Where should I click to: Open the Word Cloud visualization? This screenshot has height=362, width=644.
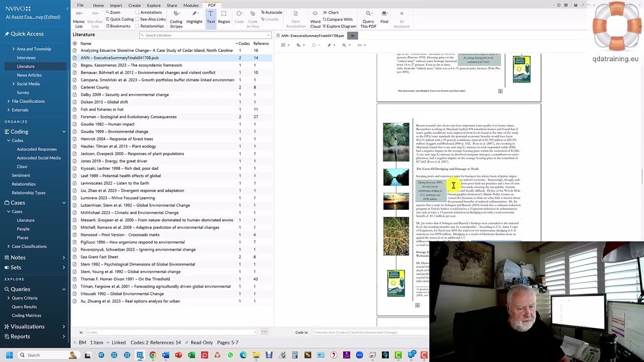315,18
